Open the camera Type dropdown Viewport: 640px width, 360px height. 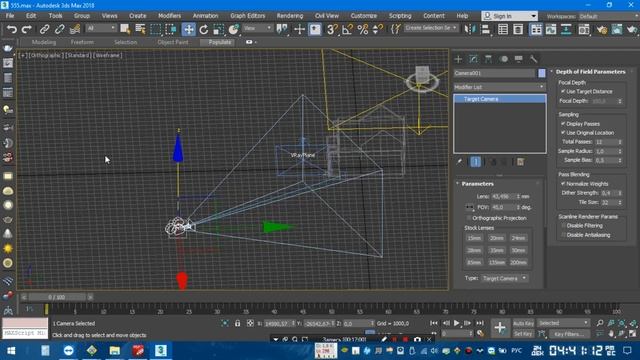[504, 278]
